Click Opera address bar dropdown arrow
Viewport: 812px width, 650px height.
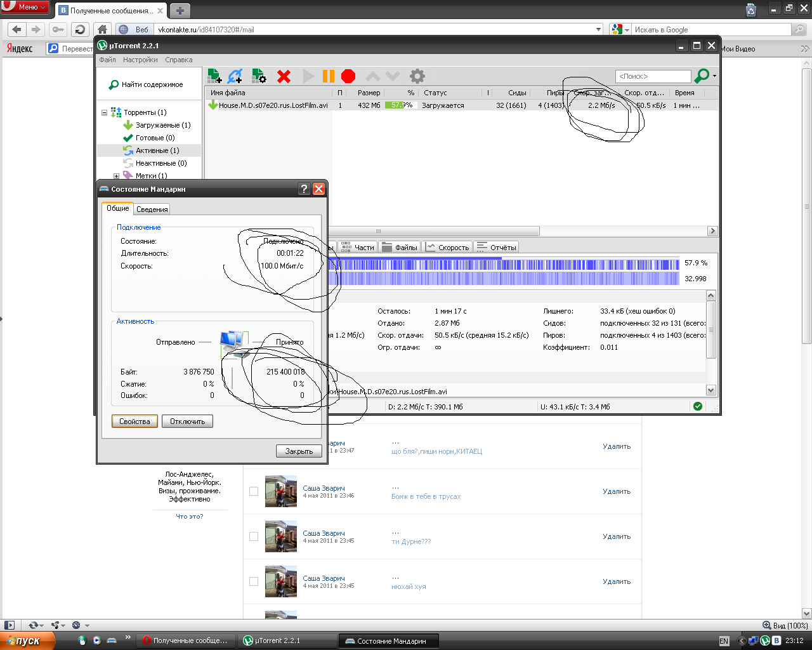pyautogui.click(x=598, y=29)
